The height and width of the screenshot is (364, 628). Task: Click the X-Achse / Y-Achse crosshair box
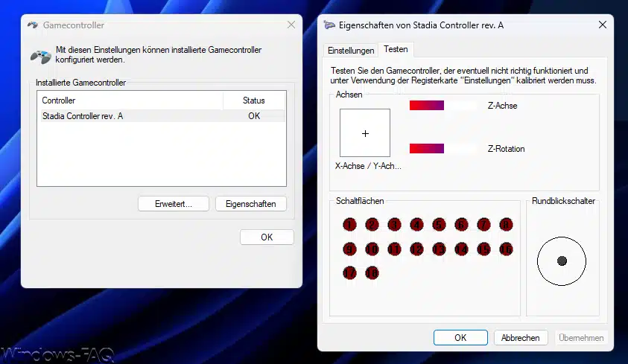(365, 132)
